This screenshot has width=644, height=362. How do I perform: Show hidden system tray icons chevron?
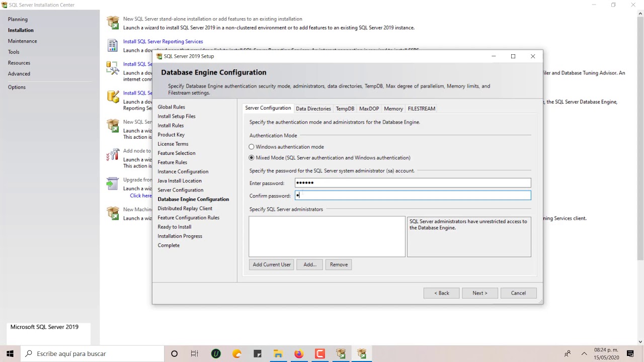[584, 353]
